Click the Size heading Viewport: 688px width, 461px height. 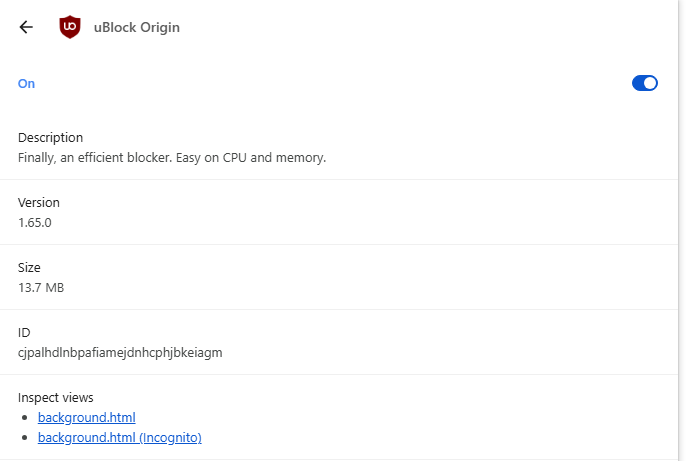[29, 267]
